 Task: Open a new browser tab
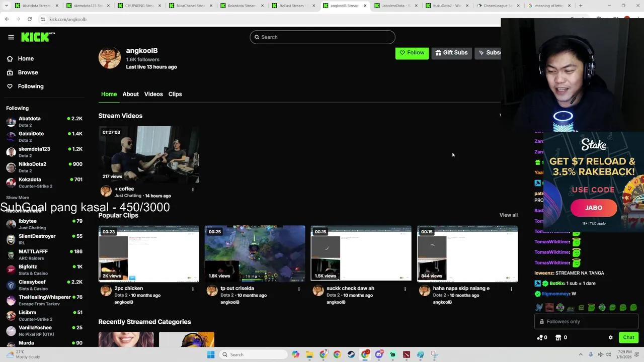[581, 6]
